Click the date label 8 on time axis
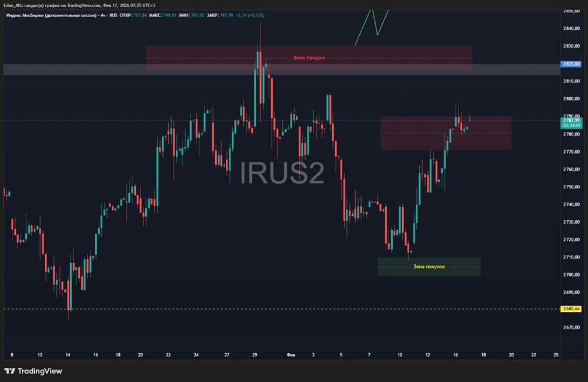 (12, 354)
